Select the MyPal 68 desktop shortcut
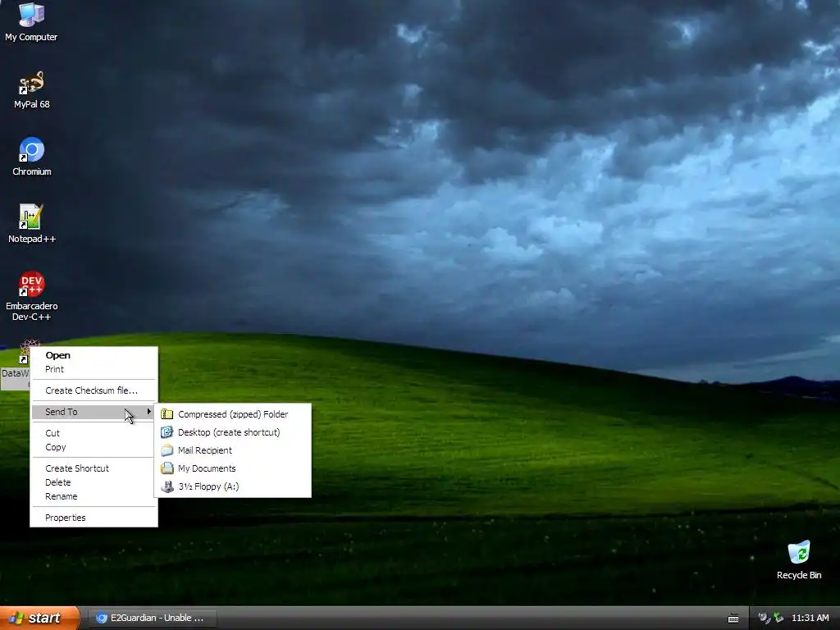Viewport: 840px width, 630px height. (32, 90)
